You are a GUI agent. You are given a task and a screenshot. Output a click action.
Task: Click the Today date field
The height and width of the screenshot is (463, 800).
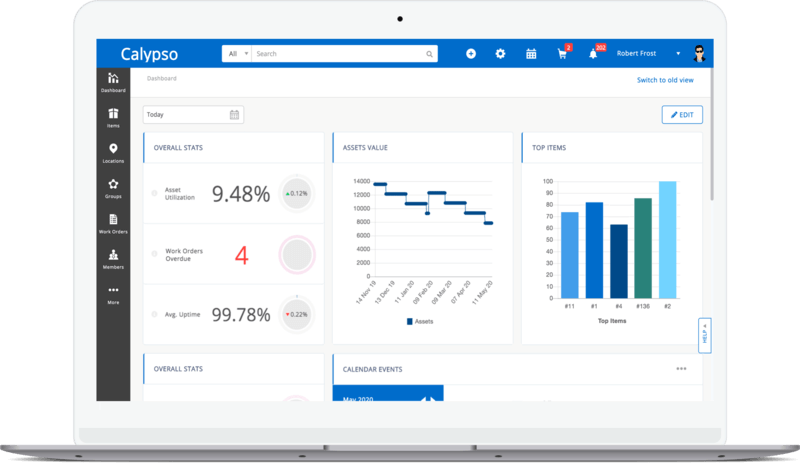click(193, 115)
